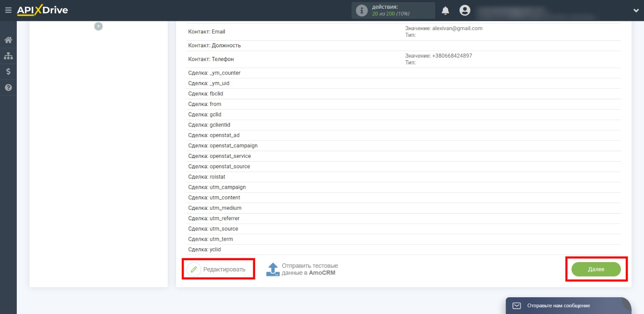Click value alexivan@gmail.com
Viewport: 644px width, 314px height.
coord(457,28)
